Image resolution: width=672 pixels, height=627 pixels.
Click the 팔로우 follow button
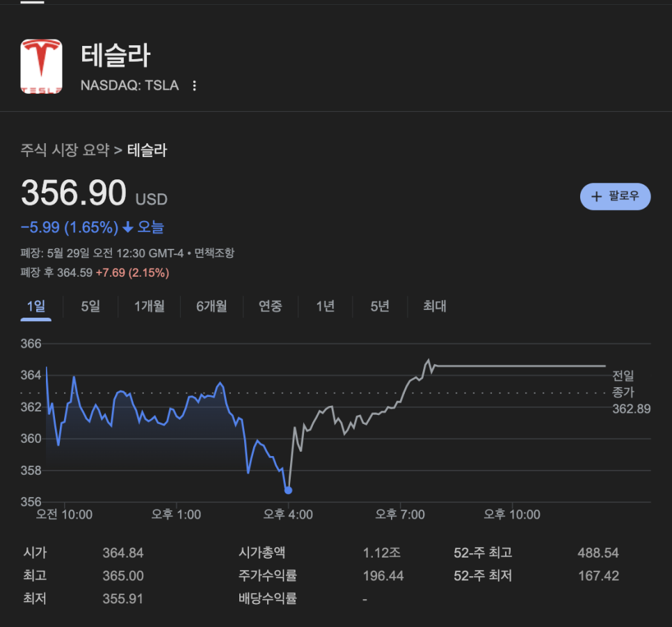[615, 197]
